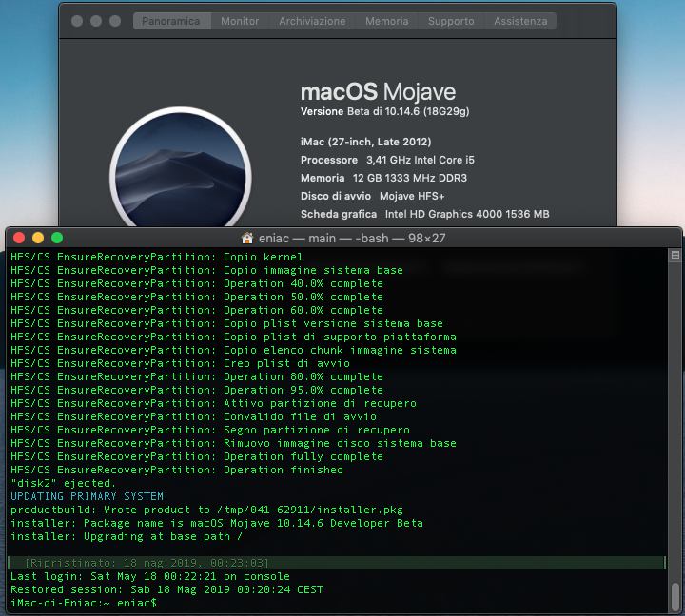The image size is (685, 616).
Task: Click the 'Creo plist di avvio' line
Action: point(180,363)
